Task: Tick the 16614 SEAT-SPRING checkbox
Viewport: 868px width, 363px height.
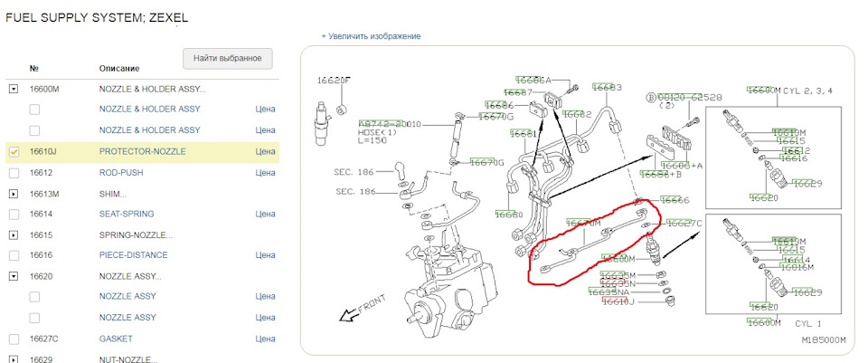Action: coord(14,214)
